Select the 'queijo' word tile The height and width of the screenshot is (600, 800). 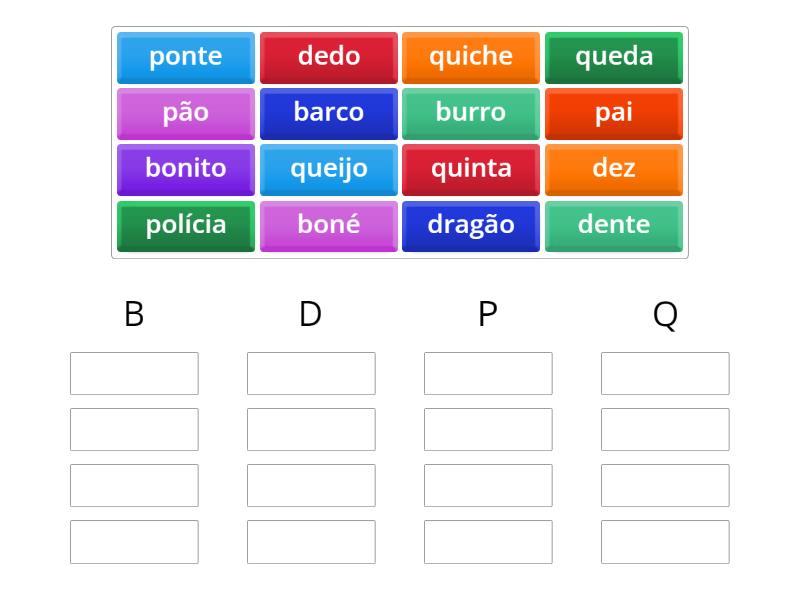(x=328, y=169)
